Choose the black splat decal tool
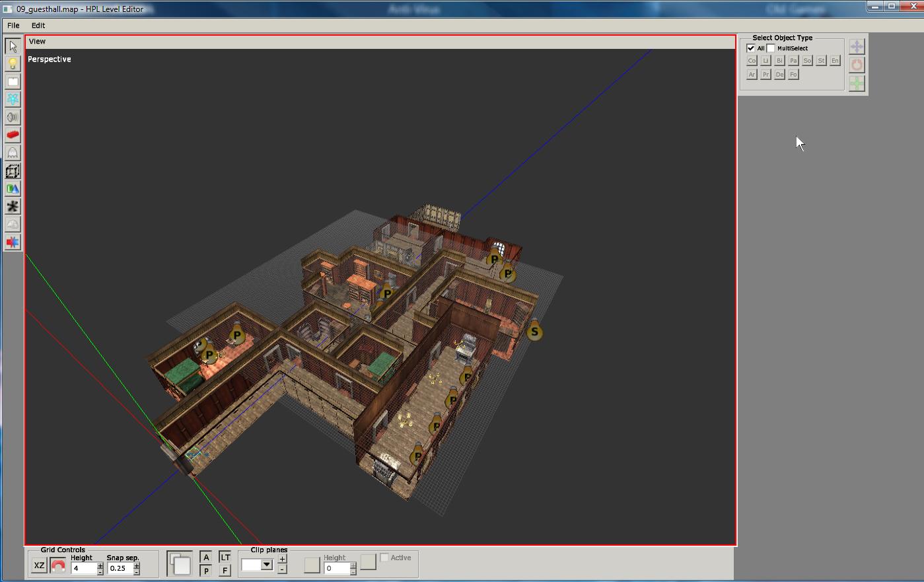The image size is (924, 582). pos(13,207)
